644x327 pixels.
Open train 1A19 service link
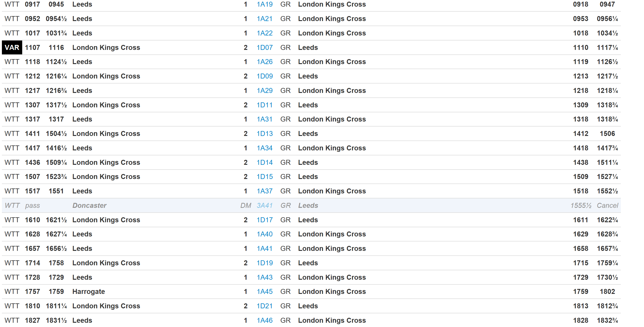point(264,4)
